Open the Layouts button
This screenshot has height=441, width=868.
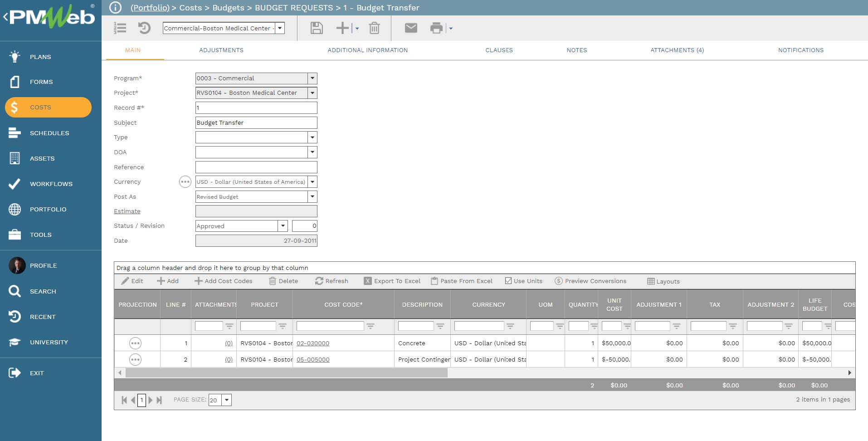point(663,281)
